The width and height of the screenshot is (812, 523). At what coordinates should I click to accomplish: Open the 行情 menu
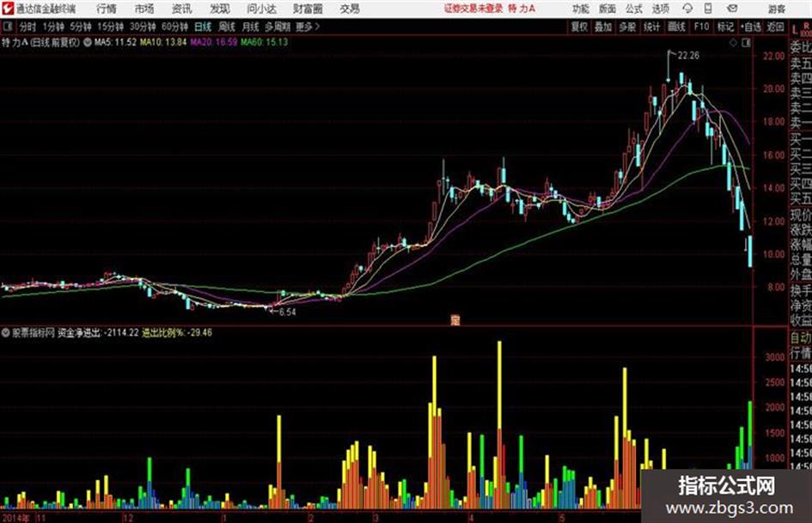coord(107,9)
